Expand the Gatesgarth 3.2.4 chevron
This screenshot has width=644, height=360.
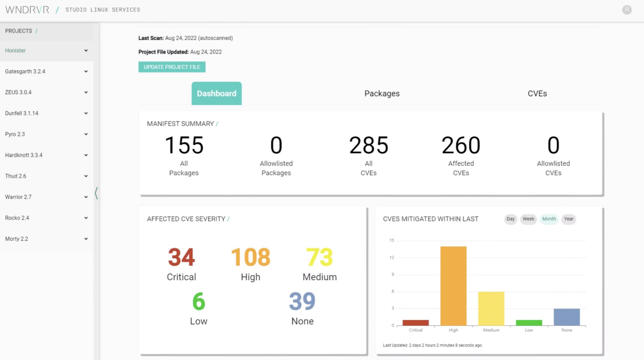click(x=86, y=72)
